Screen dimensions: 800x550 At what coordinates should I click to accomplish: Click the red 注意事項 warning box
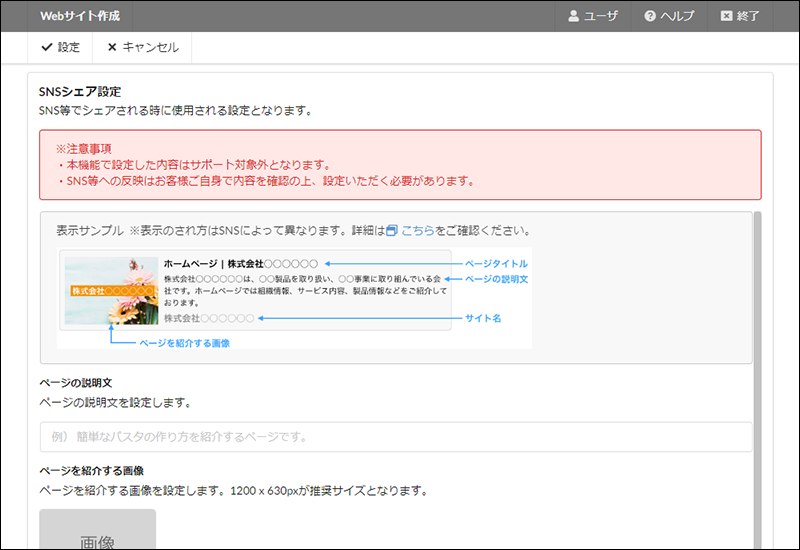click(x=400, y=165)
